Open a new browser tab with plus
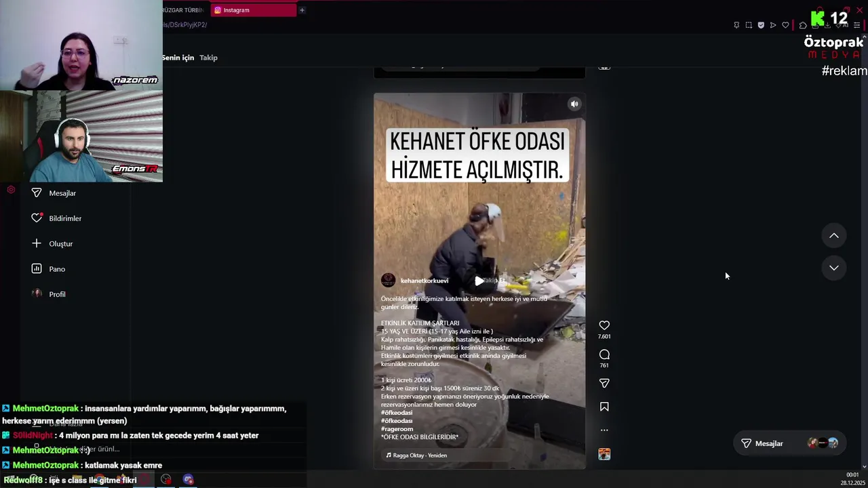 tap(302, 10)
